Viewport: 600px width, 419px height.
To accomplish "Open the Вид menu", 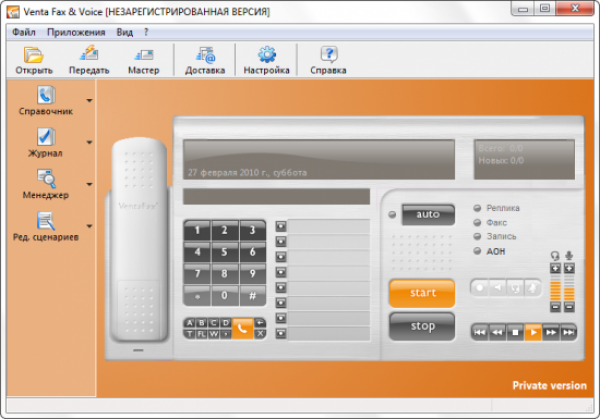I will click(125, 32).
